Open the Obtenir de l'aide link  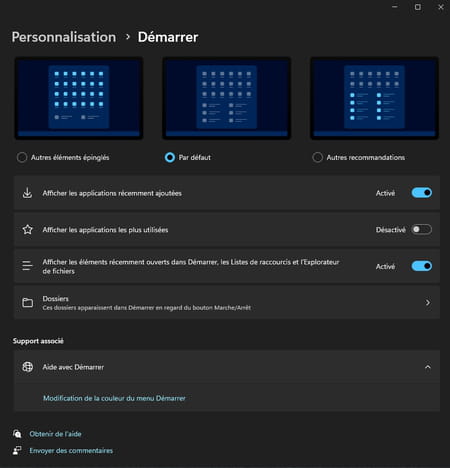coord(55,434)
